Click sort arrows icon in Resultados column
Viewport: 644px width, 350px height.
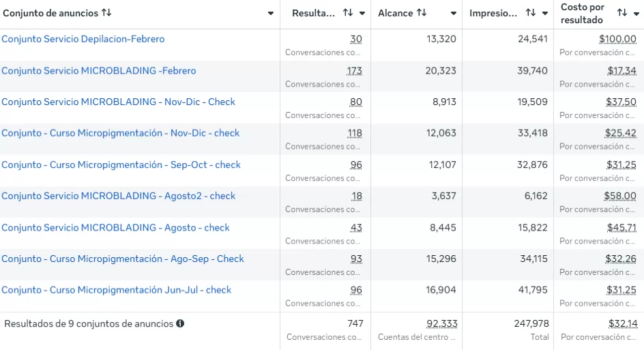coord(348,13)
